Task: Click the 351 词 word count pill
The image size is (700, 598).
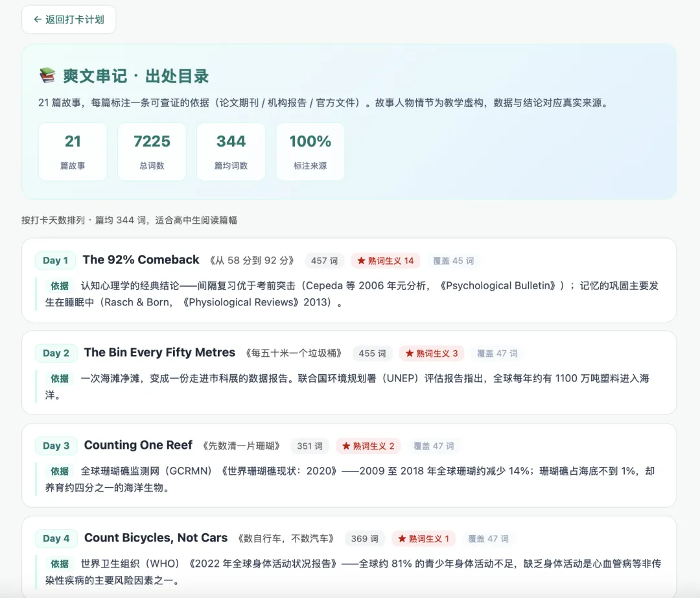Action: [x=310, y=446]
